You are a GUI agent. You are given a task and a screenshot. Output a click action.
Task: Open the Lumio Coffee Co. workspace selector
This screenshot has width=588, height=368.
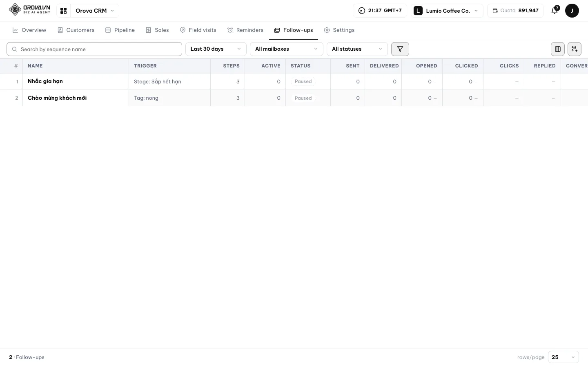(x=447, y=11)
